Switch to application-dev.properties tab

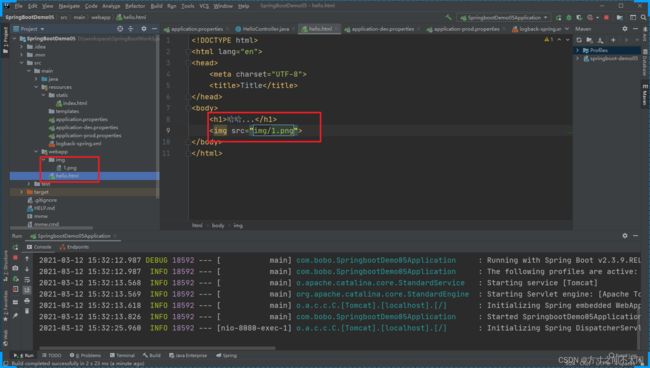pos(379,29)
